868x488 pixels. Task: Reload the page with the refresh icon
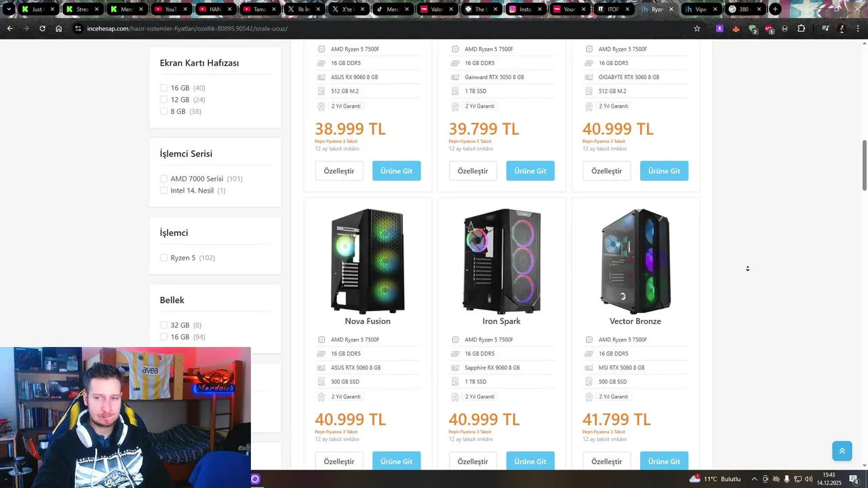click(42, 28)
